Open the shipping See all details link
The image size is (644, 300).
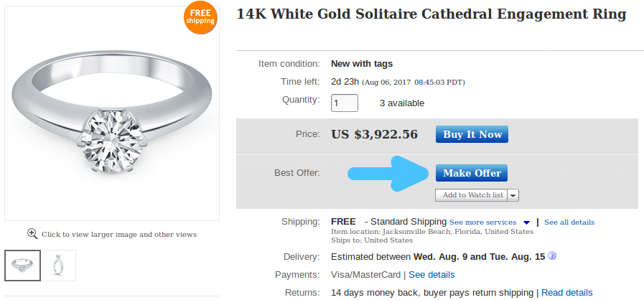(569, 222)
